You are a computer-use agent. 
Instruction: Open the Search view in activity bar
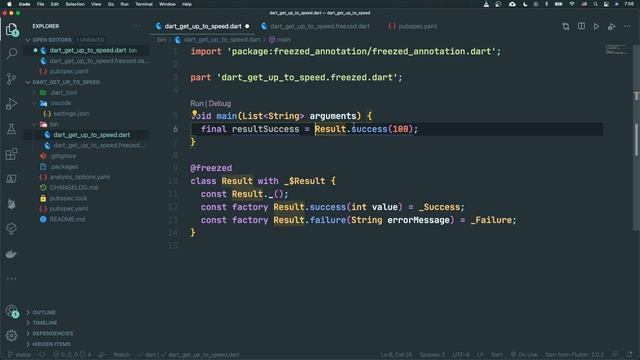[x=12, y=53]
